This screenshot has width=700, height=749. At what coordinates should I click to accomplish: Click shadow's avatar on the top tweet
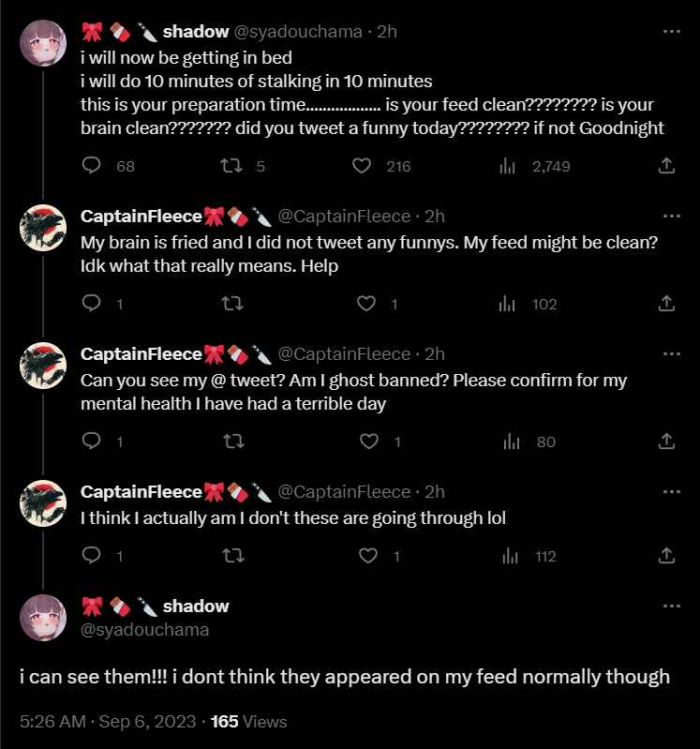pos(43,43)
